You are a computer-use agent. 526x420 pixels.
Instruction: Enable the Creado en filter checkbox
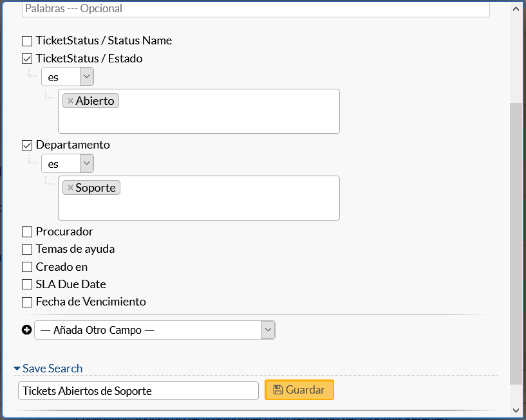point(27,267)
